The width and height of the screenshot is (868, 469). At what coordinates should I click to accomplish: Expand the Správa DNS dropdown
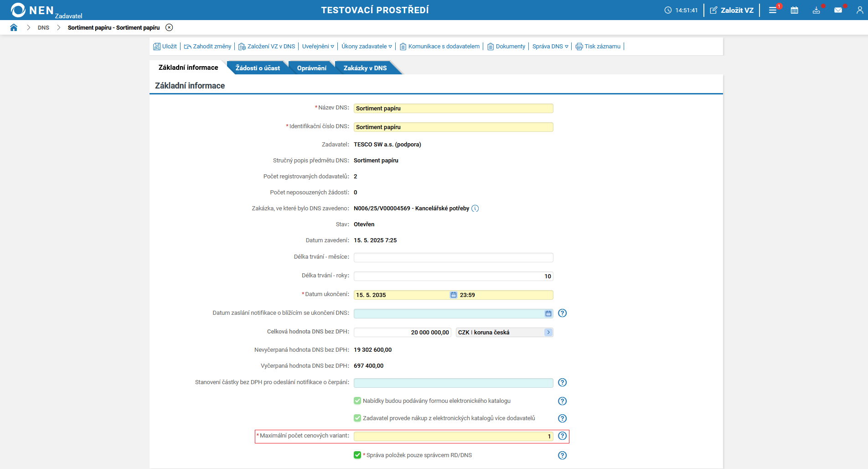tap(550, 46)
